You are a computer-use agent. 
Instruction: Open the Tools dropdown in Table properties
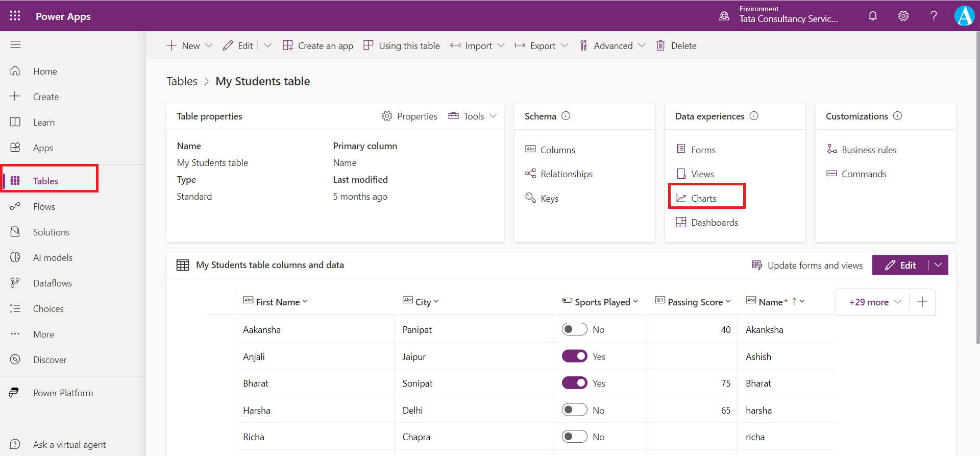473,116
